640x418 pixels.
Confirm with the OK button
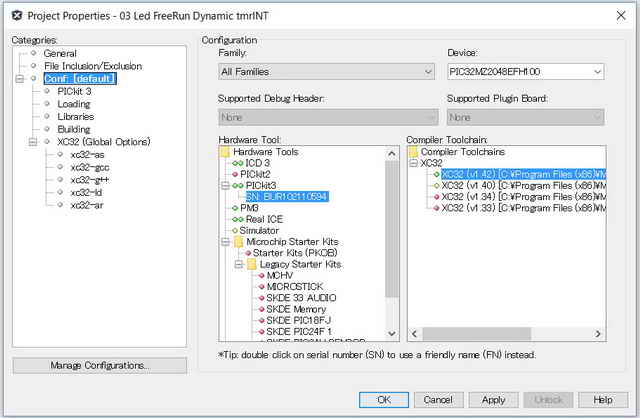tap(384, 400)
